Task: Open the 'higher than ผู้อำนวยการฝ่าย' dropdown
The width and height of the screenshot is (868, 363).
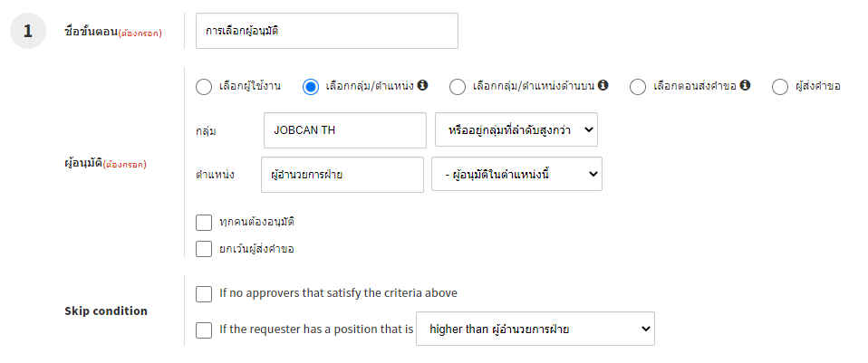Action: (x=535, y=329)
